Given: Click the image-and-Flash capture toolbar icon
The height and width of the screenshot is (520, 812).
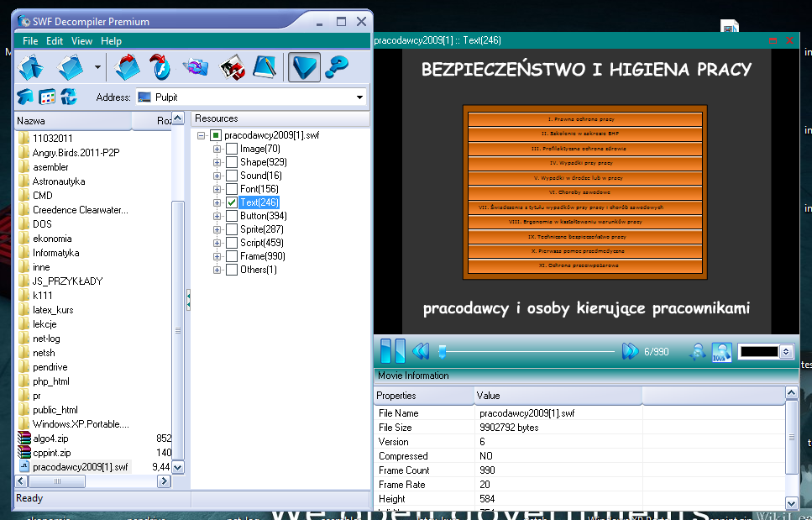Looking at the screenshot, I should (x=232, y=67).
